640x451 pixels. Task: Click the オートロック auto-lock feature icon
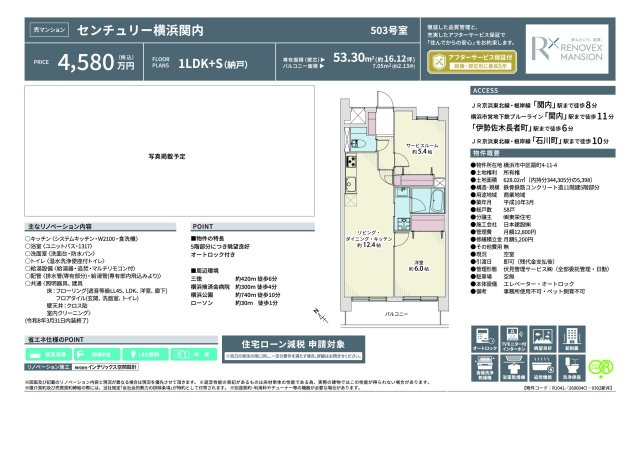[x=484, y=339]
